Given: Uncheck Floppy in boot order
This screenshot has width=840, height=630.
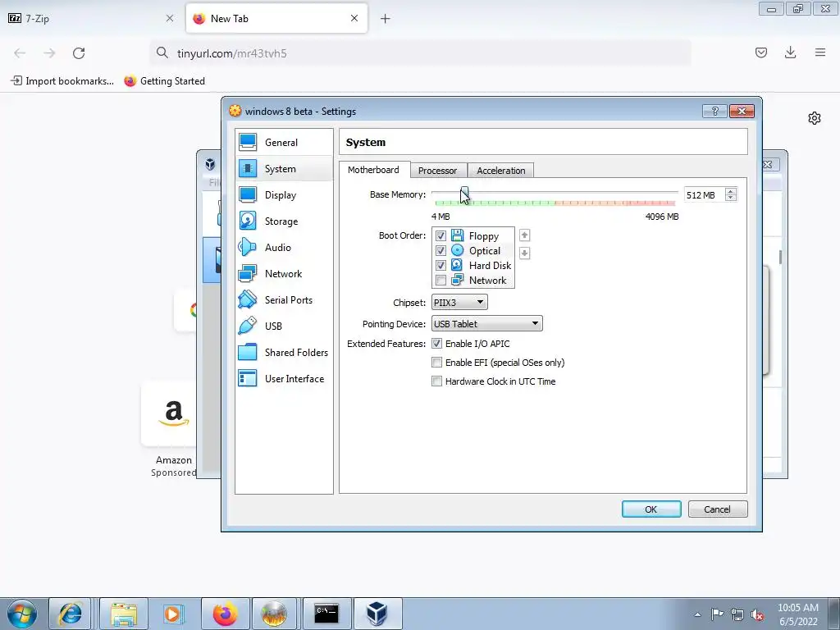Looking at the screenshot, I should [x=441, y=235].
